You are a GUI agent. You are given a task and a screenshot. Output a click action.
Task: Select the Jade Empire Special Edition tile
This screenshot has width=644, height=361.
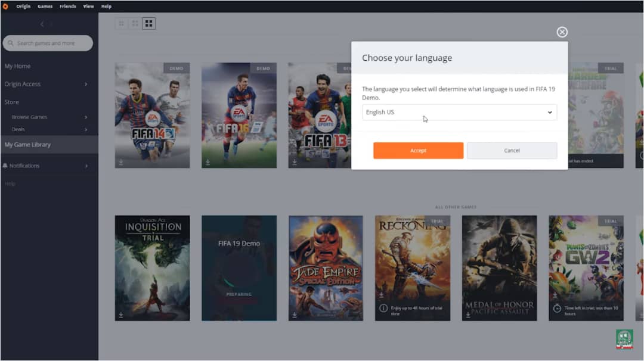pyautogui.click(x=326, y=268)
